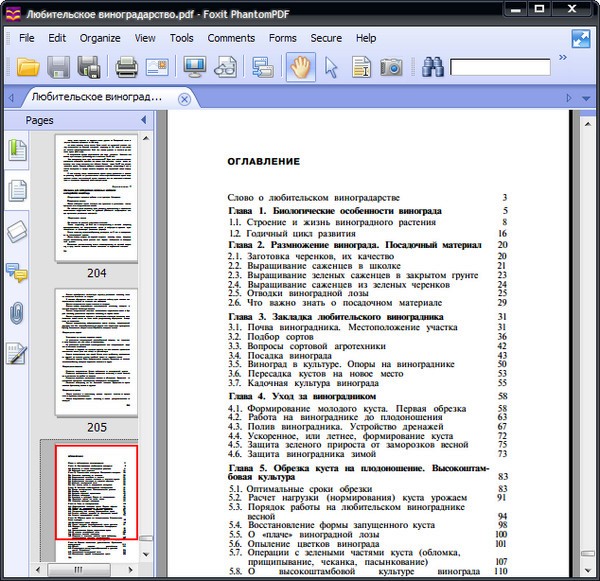Click thumbnails panel scroll down arrow
Viewport: 600px width, 581px height.
[x=146, y=554]
